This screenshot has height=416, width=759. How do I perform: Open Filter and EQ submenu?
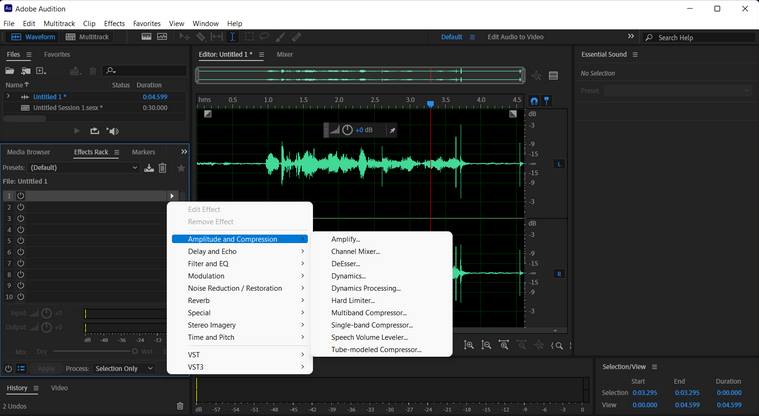[240, 263]
